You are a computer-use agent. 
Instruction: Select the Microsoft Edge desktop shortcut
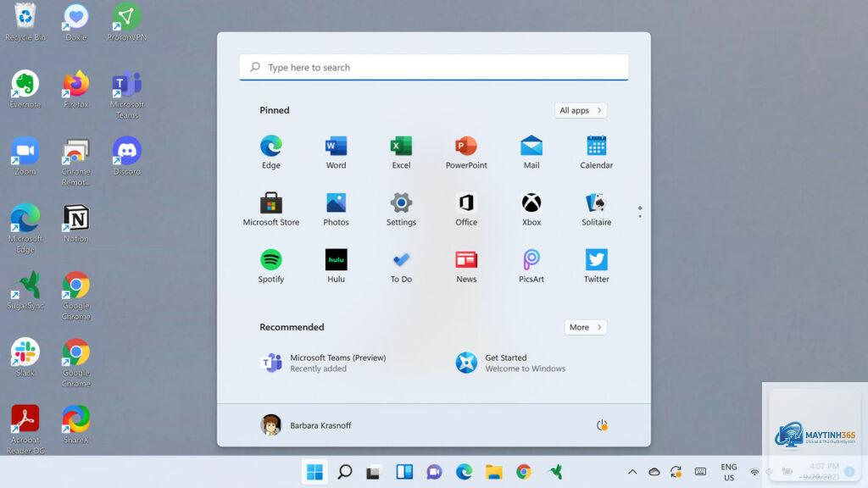[25, 229]
